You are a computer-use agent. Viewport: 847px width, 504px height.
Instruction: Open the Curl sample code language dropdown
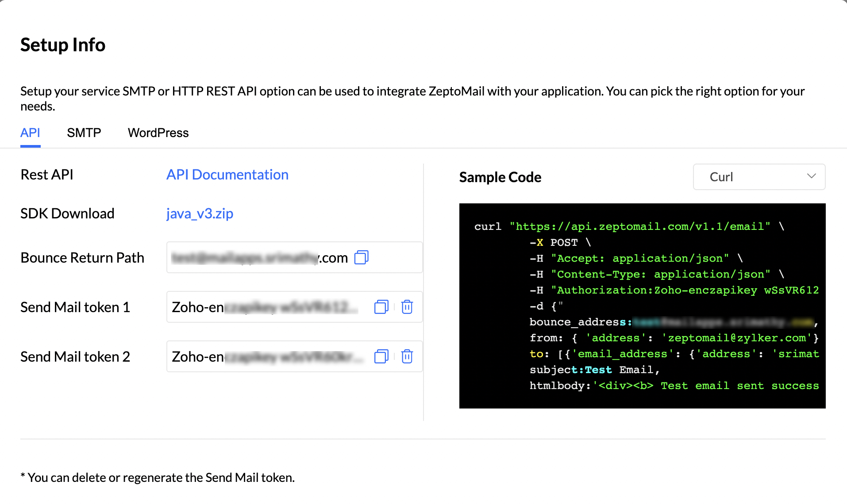[758, 177]
